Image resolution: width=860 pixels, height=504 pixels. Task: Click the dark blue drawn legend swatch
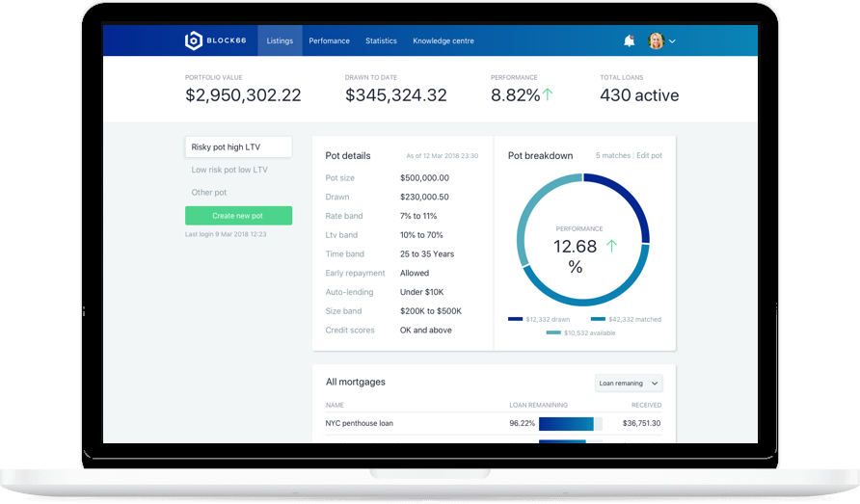(x=515, y=319)
